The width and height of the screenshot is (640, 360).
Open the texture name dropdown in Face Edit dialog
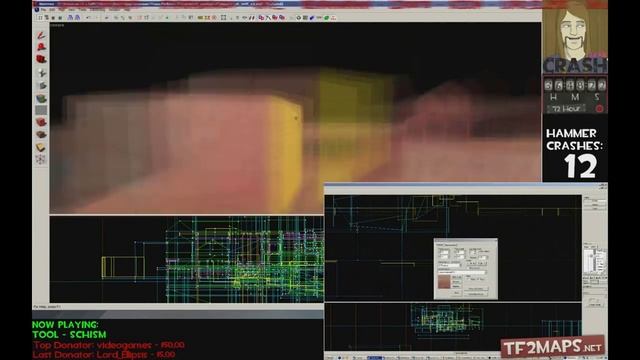(x=462, y=272)
